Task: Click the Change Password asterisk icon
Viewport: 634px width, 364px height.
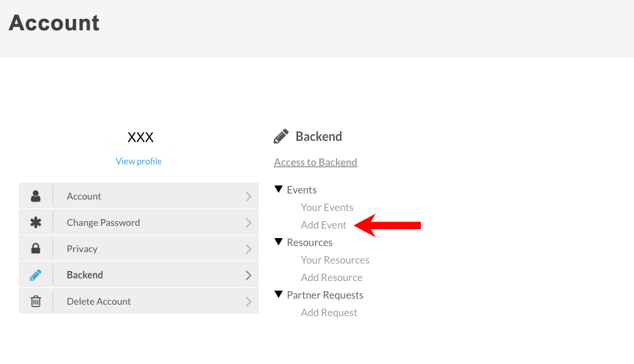Action: (x=36, y=222)
